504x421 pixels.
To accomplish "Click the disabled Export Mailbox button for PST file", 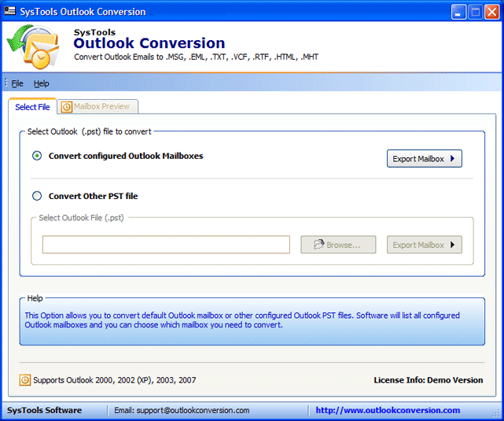I will click(x=425, y=245).
